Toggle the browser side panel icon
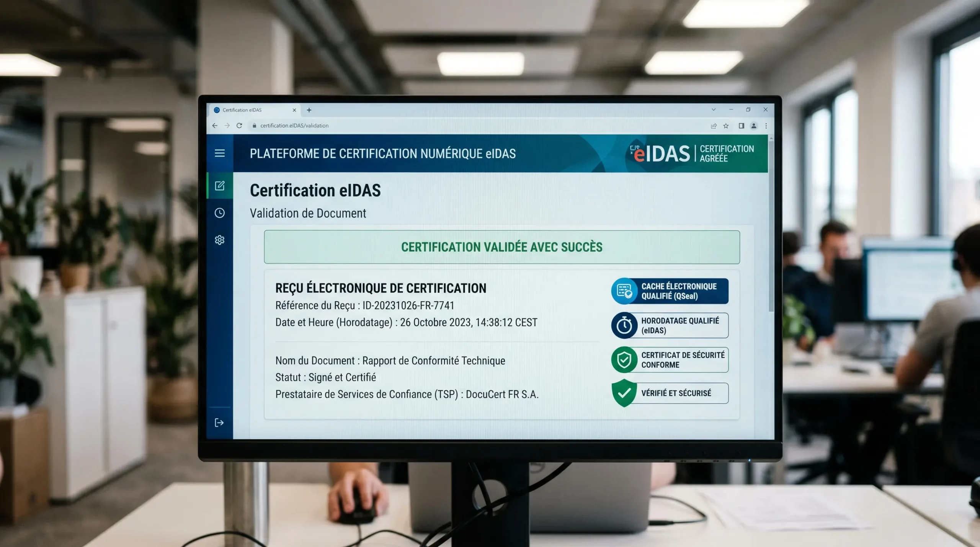980x547 pixels. (741, 126)
